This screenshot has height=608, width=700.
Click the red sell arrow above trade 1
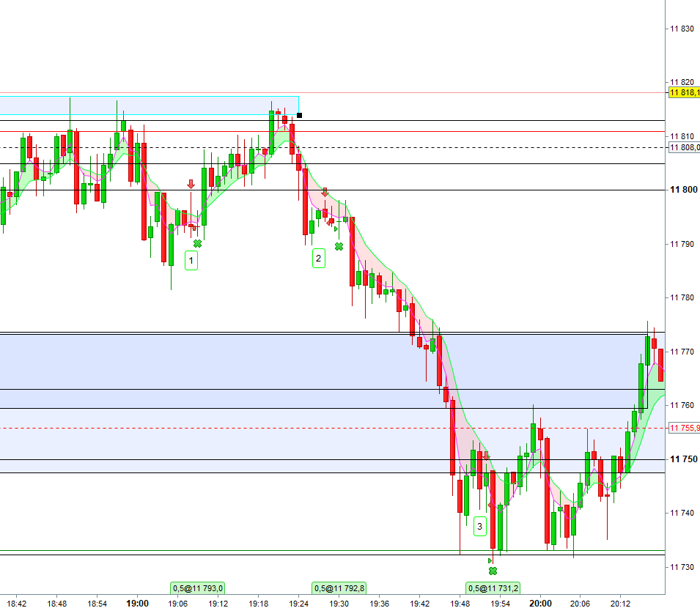pos(191,184)
